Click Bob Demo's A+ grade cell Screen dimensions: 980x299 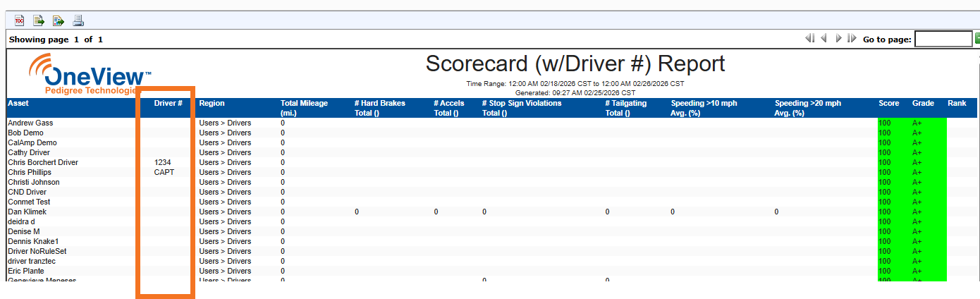pyautogui.click(x=917, y=133)
